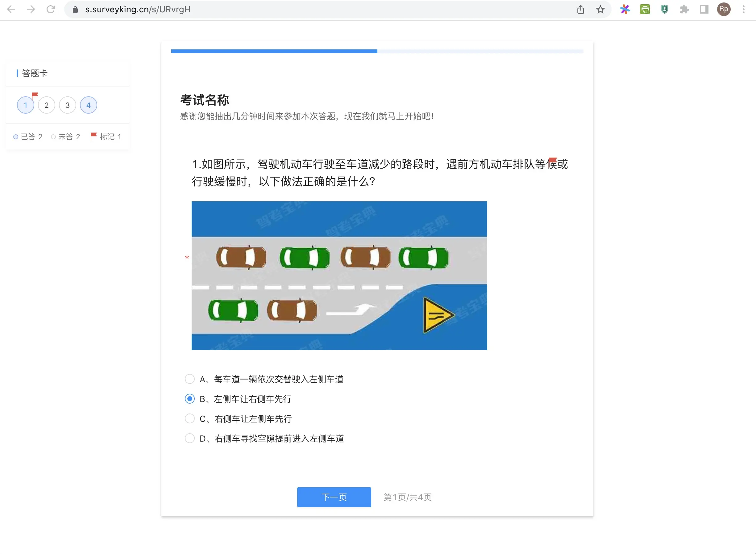Click the 下一页 next page button
The height and width of the screenshot is (554, 756).
coord(334,497)
